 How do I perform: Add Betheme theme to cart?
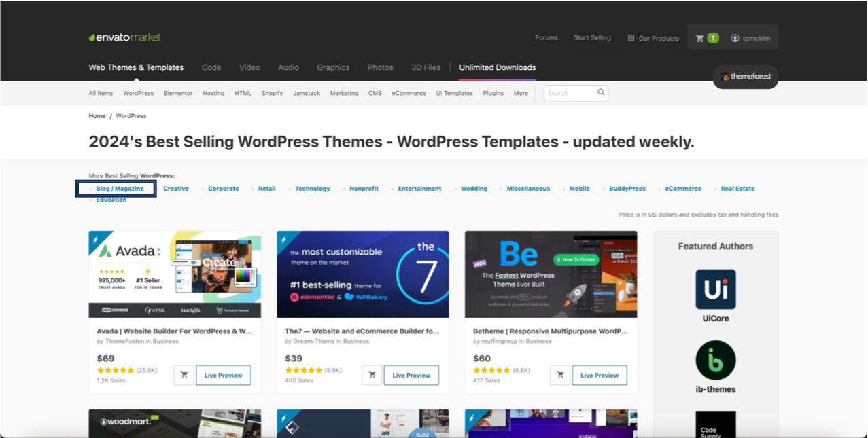pyautogui.click(x=560, y=376)
